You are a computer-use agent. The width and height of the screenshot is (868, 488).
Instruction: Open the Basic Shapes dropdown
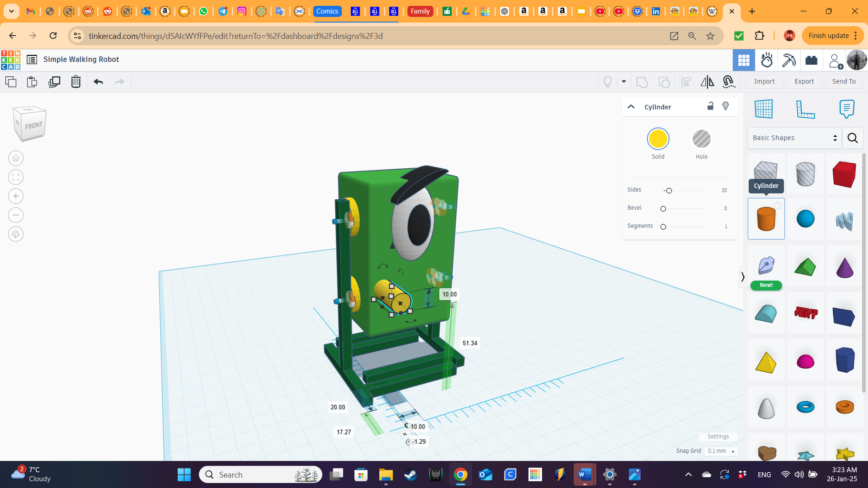coord(794,138)
